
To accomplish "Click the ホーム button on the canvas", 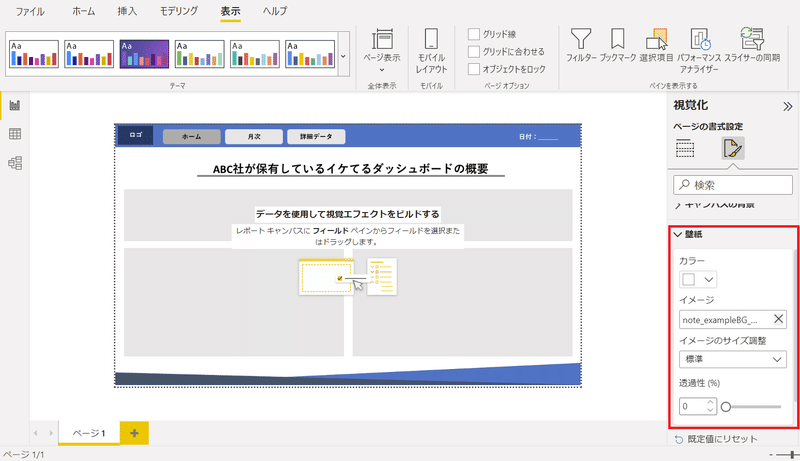I will [192, 137].
